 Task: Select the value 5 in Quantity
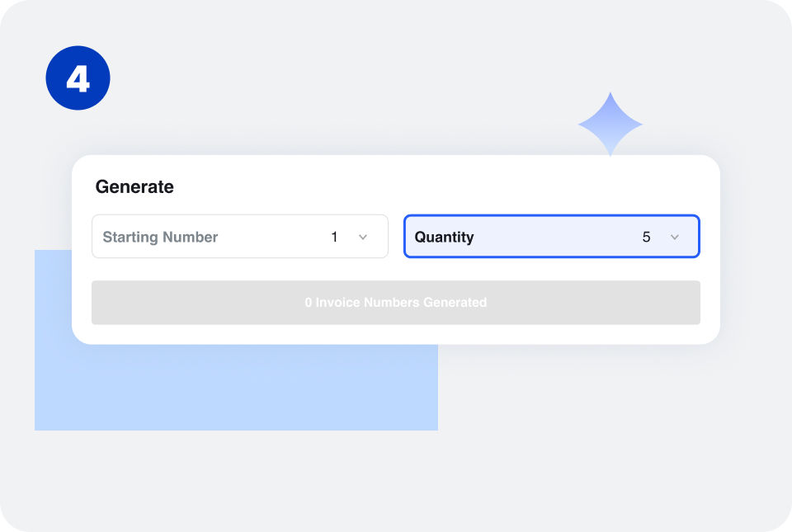(x=646, y=237)
